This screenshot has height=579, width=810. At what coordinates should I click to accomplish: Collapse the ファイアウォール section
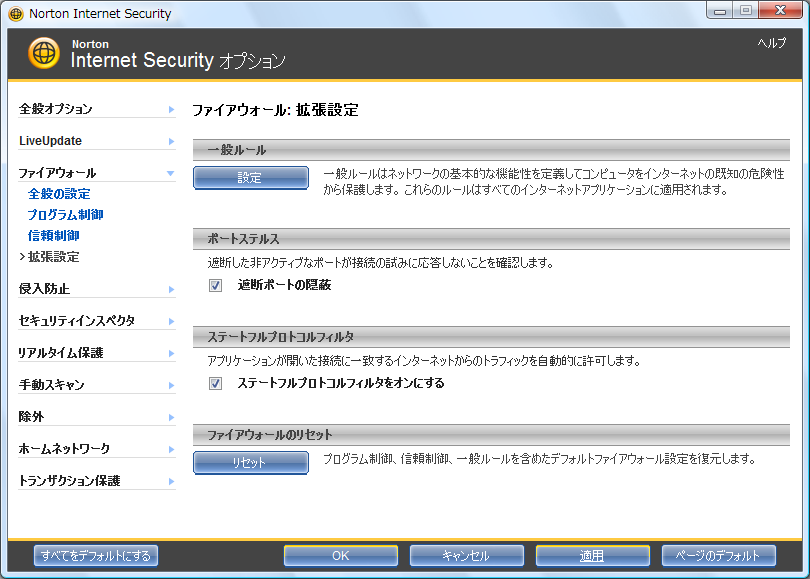click(x=171, y=173)
